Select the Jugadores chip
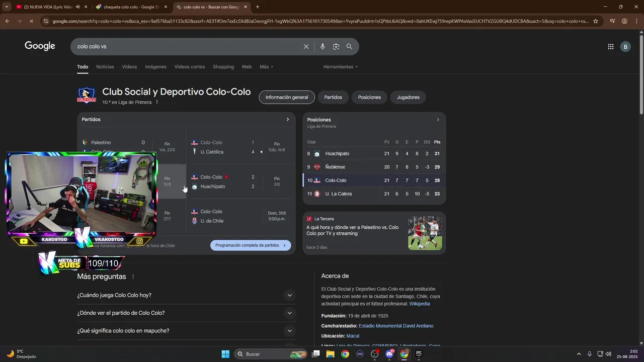This screenshot has width=644, height=362. click(408, 97)
